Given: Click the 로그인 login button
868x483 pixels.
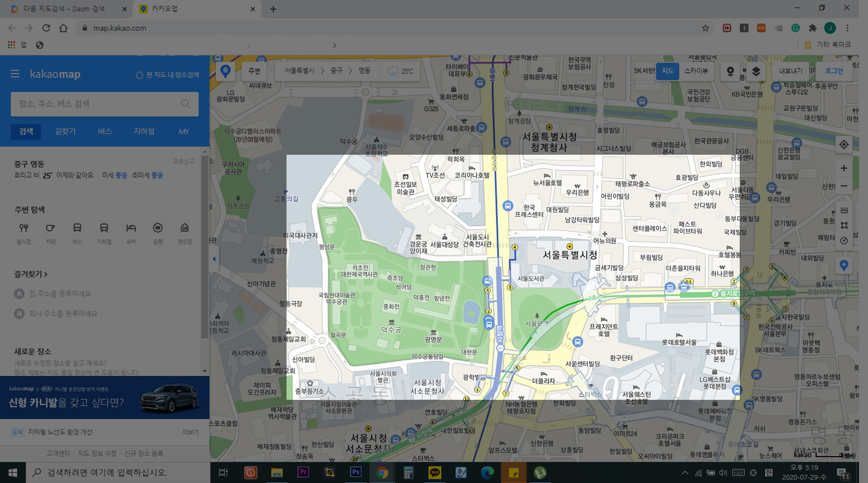Looking at the screenshot, I should (x=834, y=71).
